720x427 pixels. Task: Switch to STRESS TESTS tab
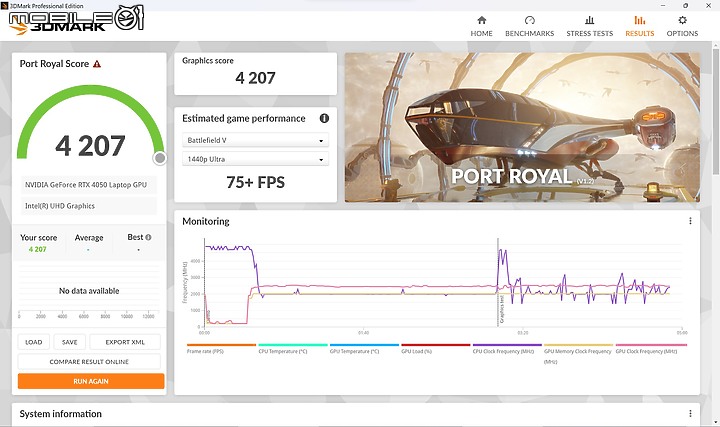click(x=590, y=26)
